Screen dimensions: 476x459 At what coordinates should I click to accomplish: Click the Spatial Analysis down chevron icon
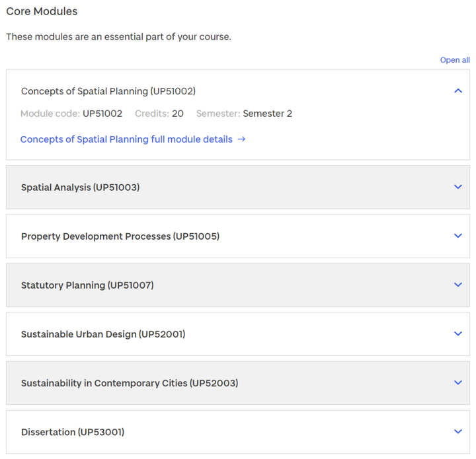[x=457, y=187]
